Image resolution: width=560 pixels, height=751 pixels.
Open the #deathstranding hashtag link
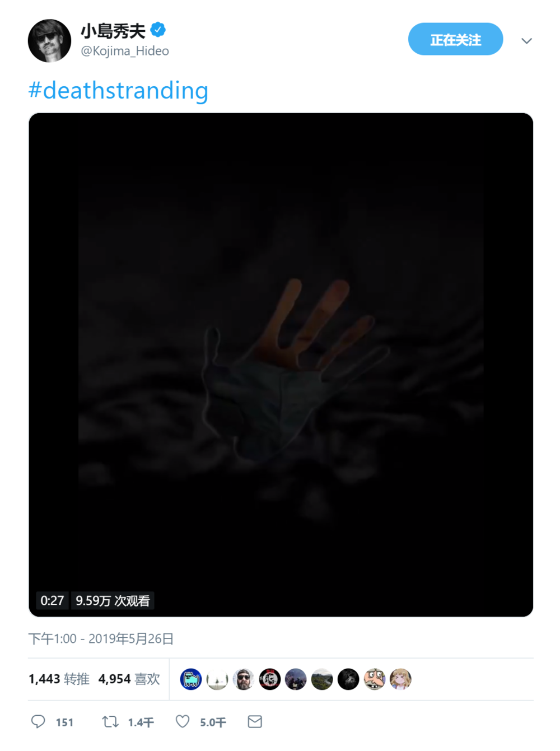coord(118,90)
